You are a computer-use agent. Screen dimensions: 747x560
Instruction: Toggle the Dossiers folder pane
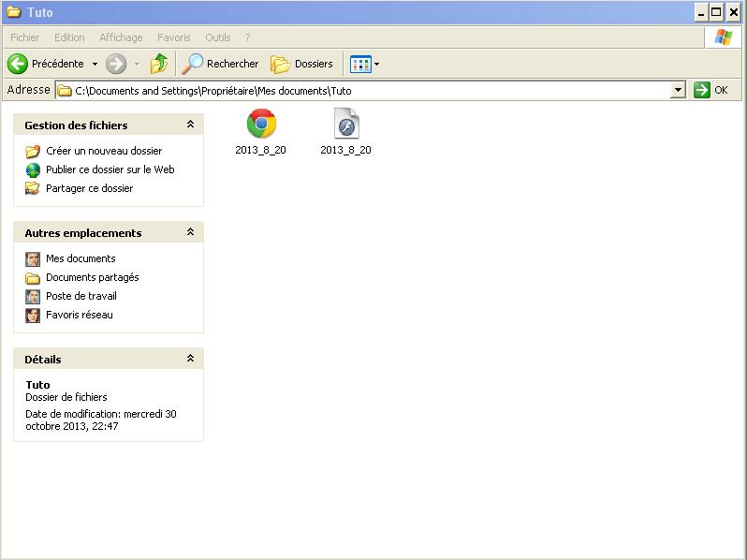[x=301, y=64]
